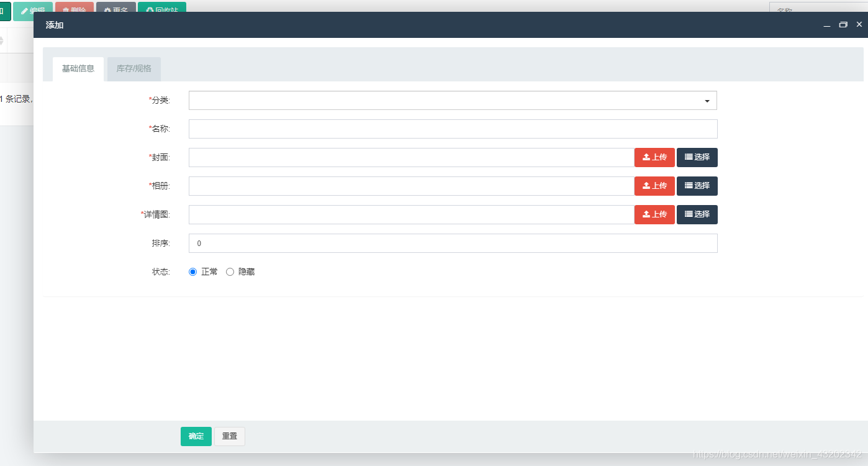The image size is (868, 466).
Task: Open the 库存/规格 tab
Action: pos(134,69)
